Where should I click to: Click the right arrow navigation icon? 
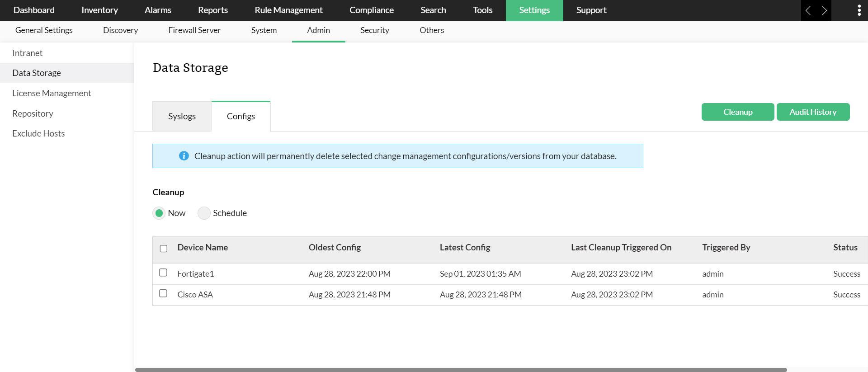point(824,10)
